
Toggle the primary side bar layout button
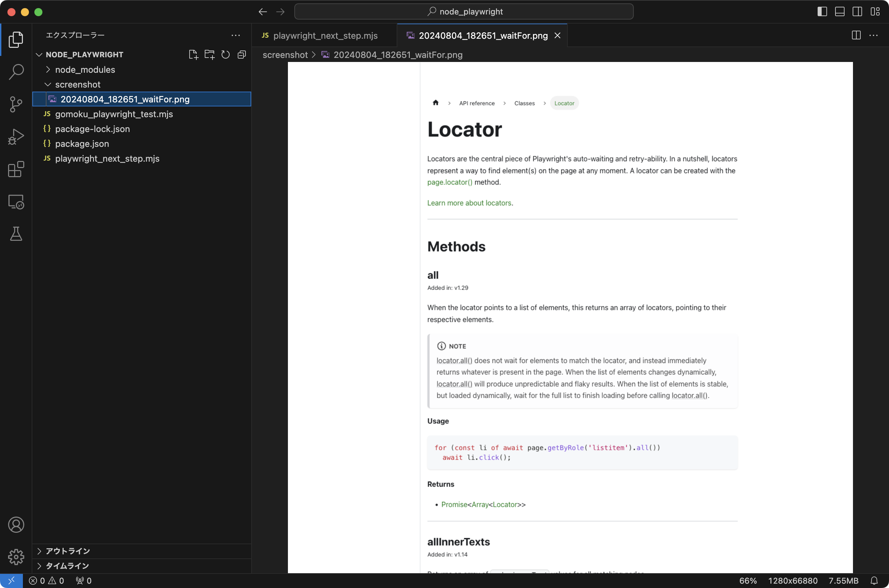[822, 12]
